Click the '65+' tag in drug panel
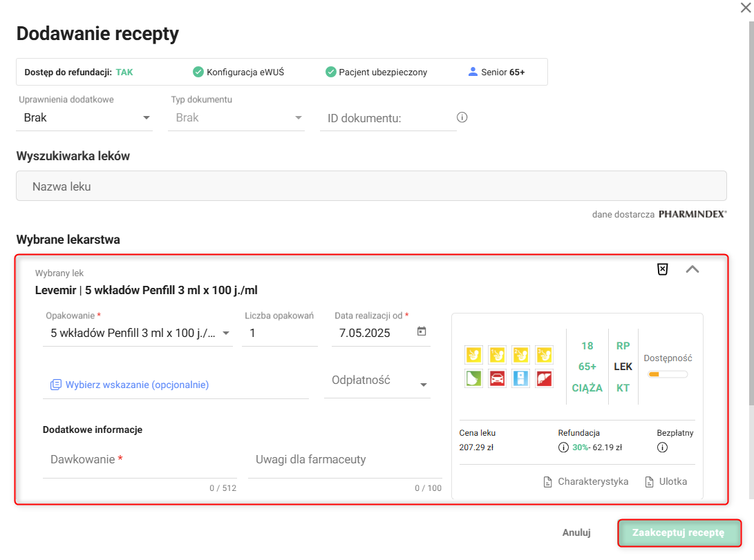Viewport: 754px width, 560px height. [587, 367]
